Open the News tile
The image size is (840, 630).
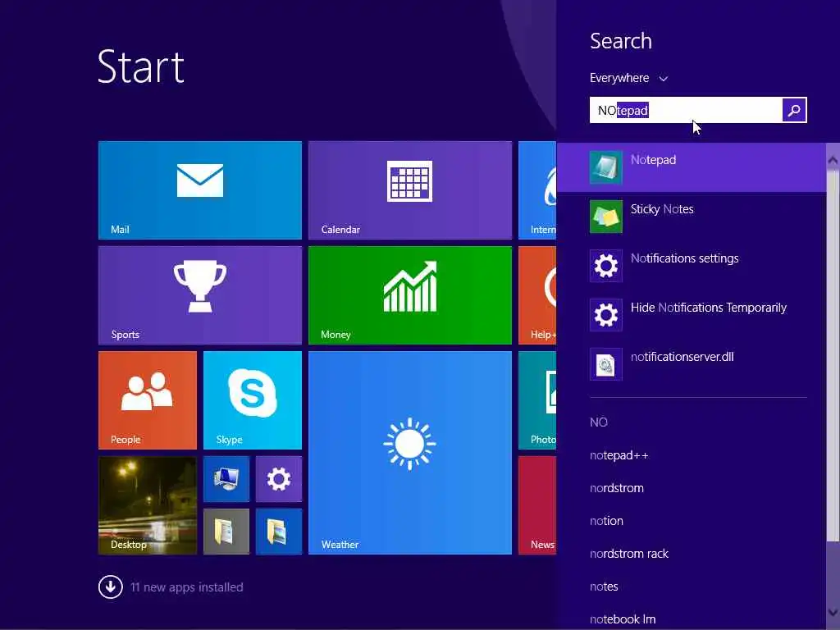point(537,505)
